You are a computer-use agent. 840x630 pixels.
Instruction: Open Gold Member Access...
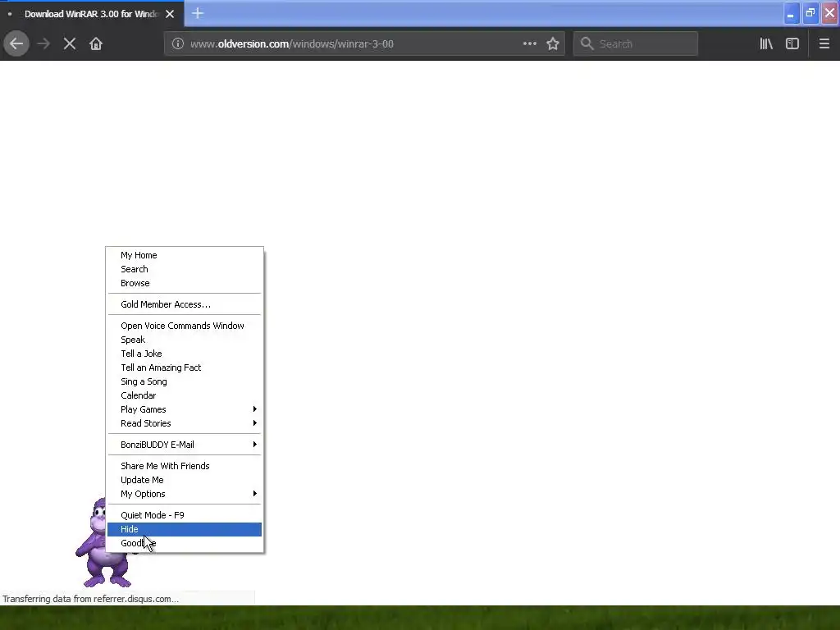pos(185,304)
